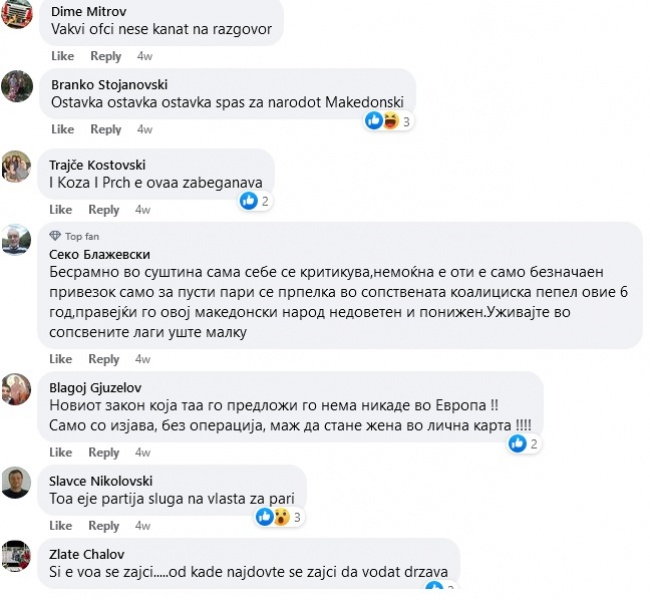Open Slavce Nikolovski's name link
Screen dimensions: 650x600
pos(103,479)
